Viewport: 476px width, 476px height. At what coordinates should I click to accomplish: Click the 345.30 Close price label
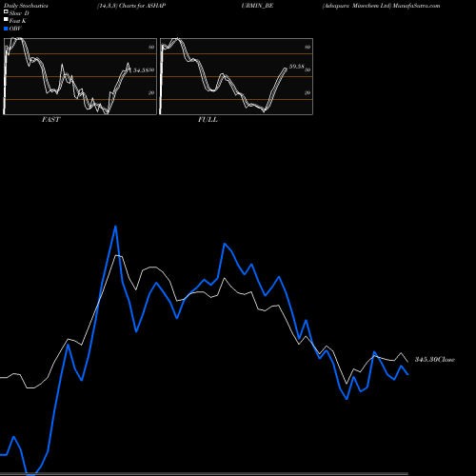(435, 360)
